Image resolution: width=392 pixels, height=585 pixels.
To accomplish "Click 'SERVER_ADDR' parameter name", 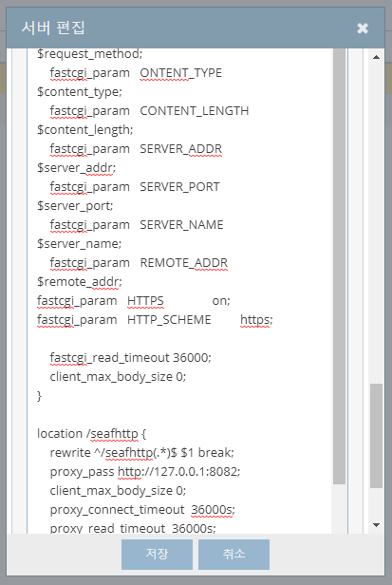I will tap(181, 149).
